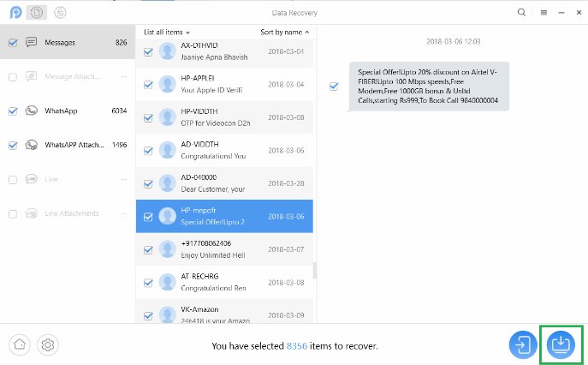
Task: Open conversation 'OTP for Videocon D2h'
Action: pyautogui.click(x=215, y=123)
